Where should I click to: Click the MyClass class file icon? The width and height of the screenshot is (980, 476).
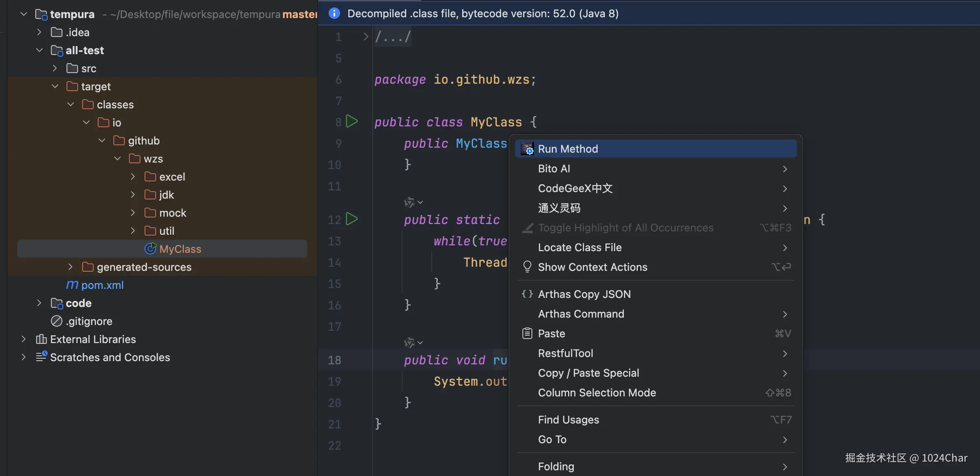coord(150,249)
